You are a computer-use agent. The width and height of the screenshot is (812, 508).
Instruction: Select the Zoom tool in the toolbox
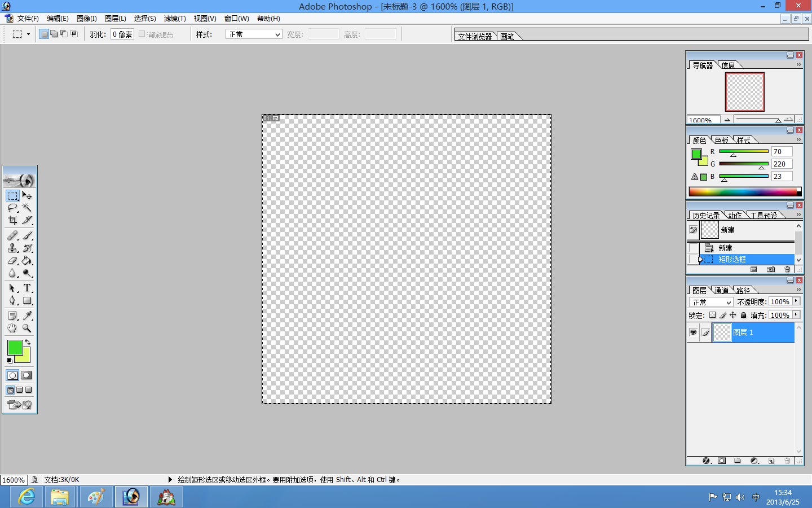[27, 328]
